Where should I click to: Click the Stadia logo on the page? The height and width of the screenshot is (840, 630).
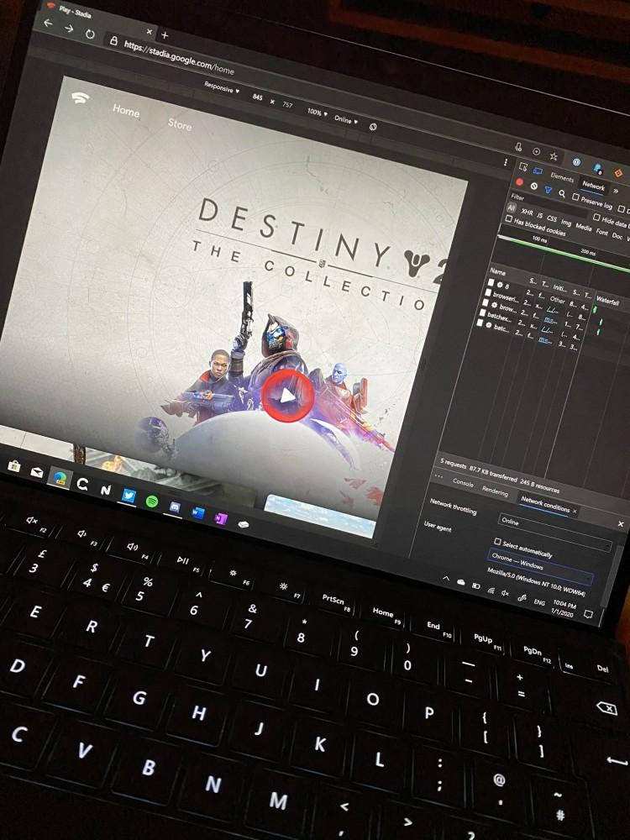pos(81,97)
